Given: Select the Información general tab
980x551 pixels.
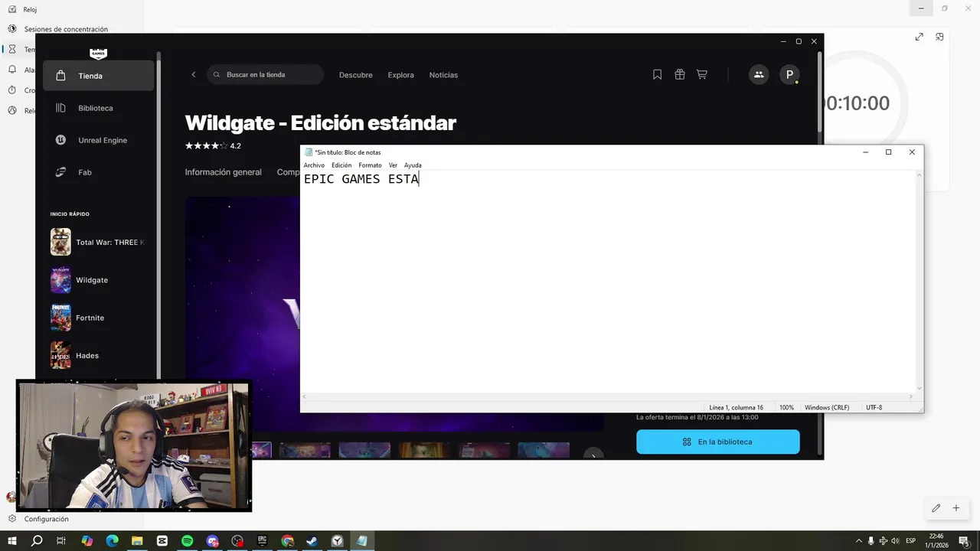Looking at the screenshot, I should (x=223, y=172).
